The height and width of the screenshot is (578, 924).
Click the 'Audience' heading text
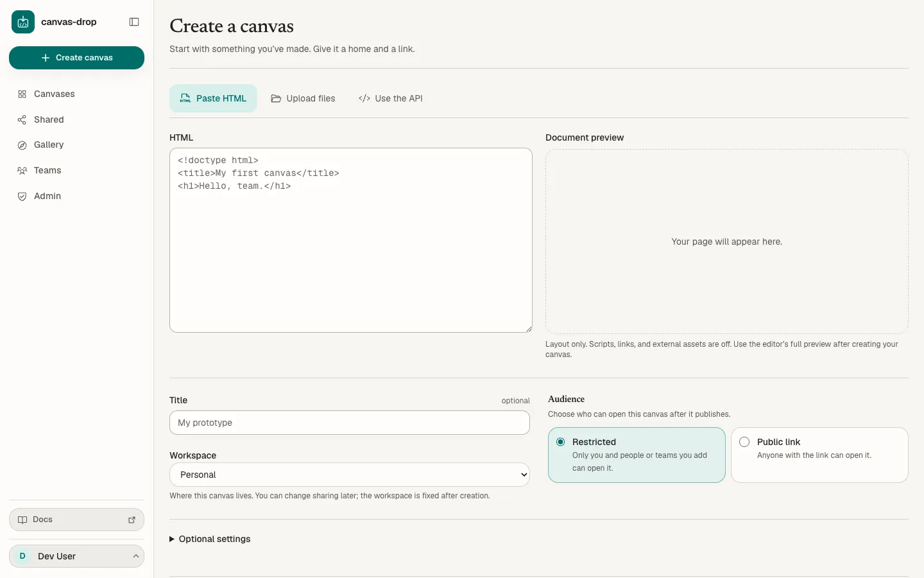[x=567, y=399]
